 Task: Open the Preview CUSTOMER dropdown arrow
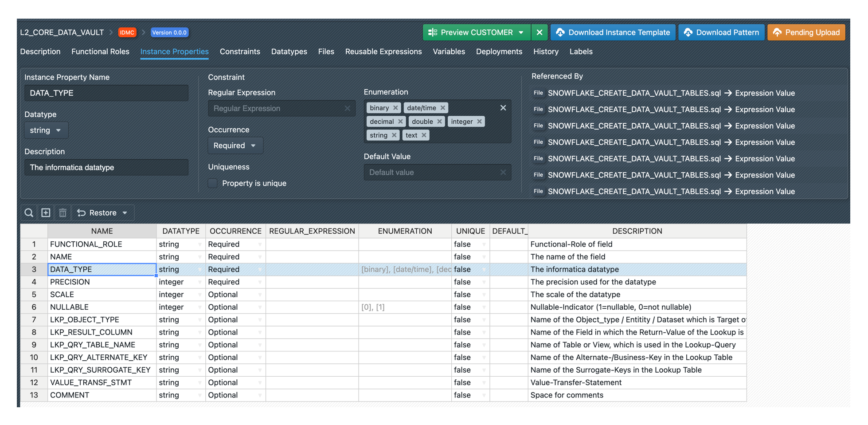click(x=521, y=32)
